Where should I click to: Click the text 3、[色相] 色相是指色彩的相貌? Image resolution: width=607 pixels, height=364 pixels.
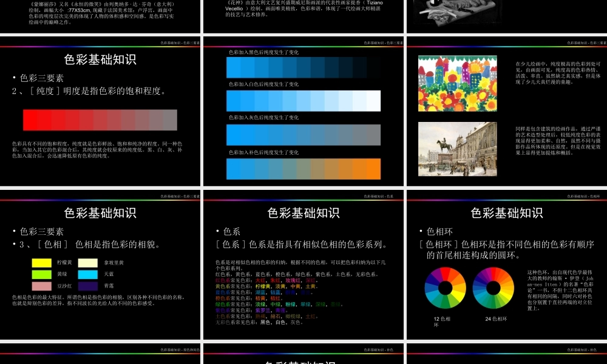point(86,244)
